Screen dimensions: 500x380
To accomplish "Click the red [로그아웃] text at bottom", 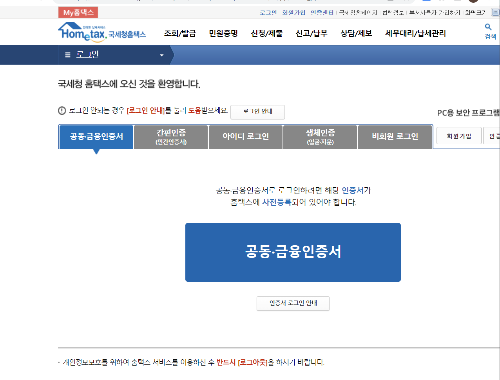I will (x=252, y=362).
